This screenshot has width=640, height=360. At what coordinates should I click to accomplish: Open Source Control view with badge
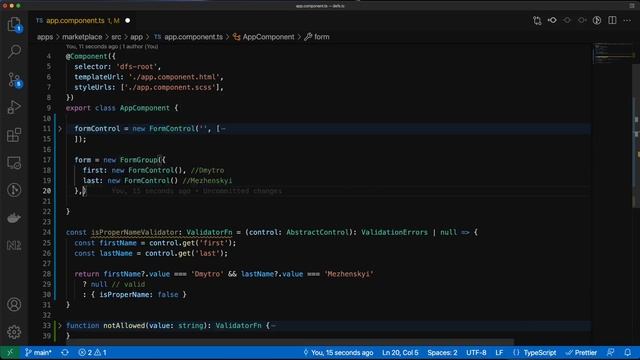click(14, 80)
